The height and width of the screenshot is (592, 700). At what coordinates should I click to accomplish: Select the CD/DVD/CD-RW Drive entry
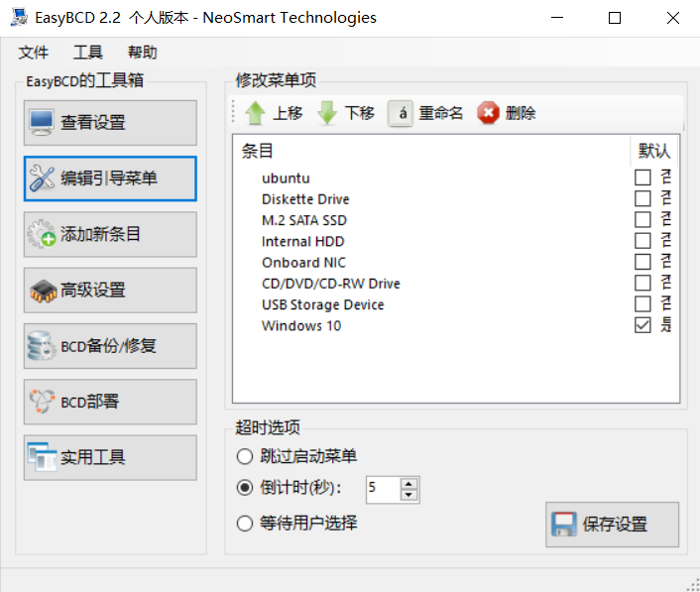(331, 284)
